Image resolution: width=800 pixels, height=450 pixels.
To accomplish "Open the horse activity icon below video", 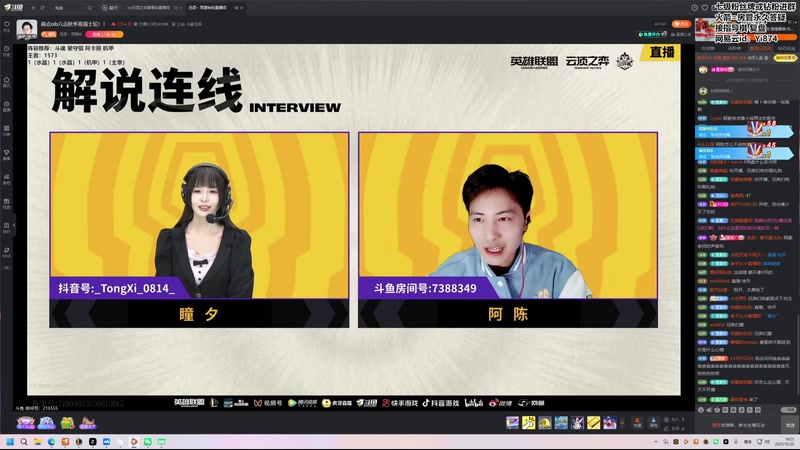I will (88, 423).
